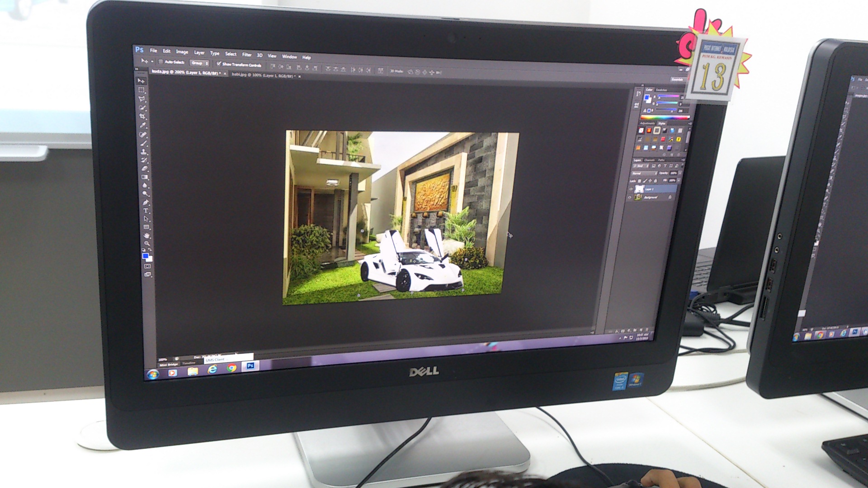Screen dimensions: 868x488
Task: Select the Clone Stamp tool
Action: tap(144, 151)
